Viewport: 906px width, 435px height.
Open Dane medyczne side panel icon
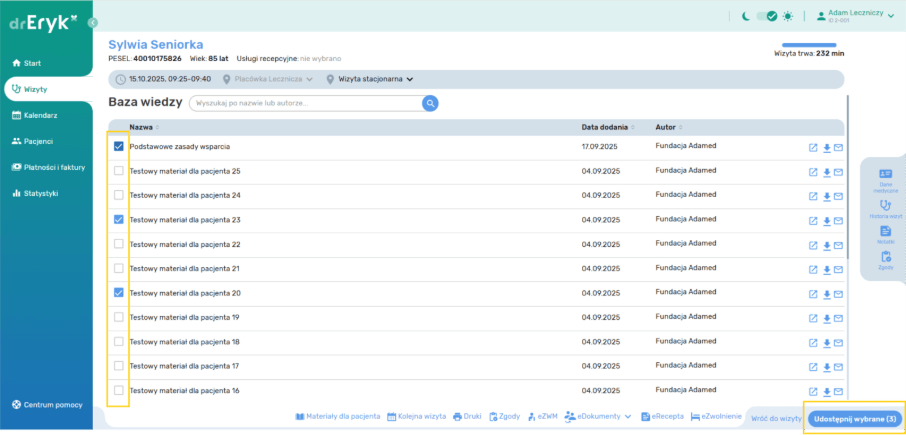(885, 178)
